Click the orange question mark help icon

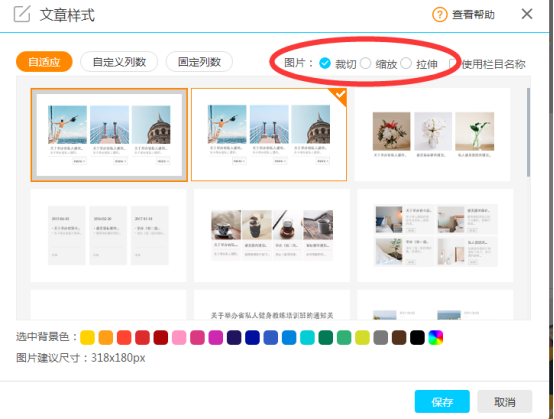(440, 15)
